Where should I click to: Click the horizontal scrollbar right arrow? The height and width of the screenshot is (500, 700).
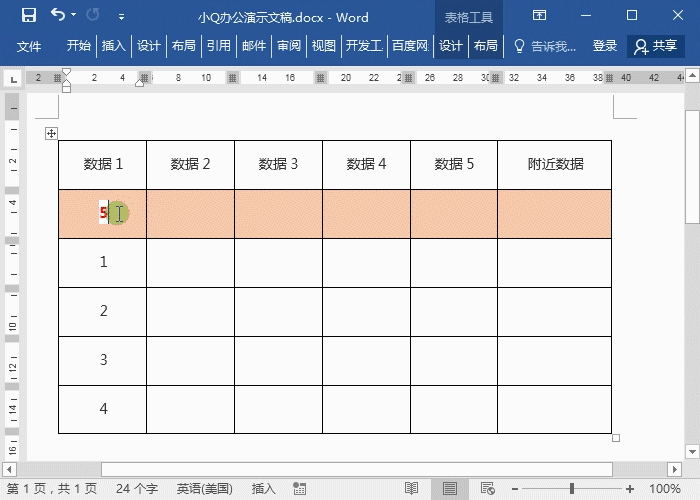(x=675, y=469)
